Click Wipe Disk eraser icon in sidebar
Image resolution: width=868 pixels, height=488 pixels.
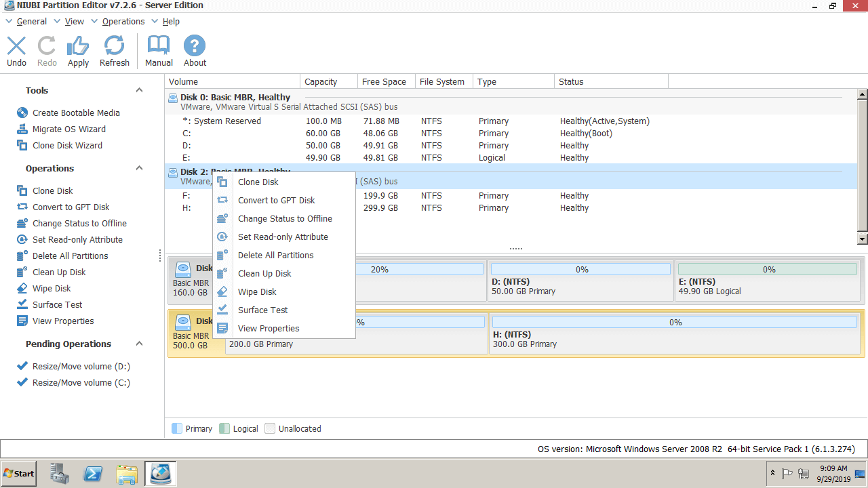coord(22,289)
